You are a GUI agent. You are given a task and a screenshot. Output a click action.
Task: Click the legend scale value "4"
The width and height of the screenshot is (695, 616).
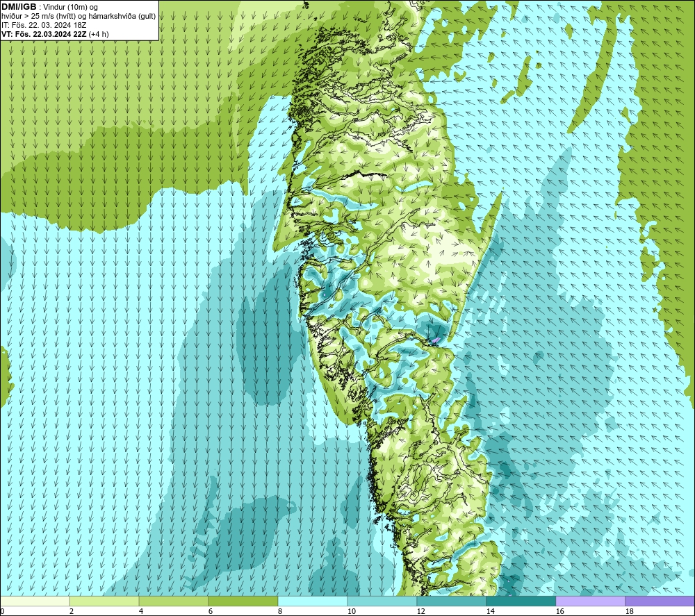[141, 612]
